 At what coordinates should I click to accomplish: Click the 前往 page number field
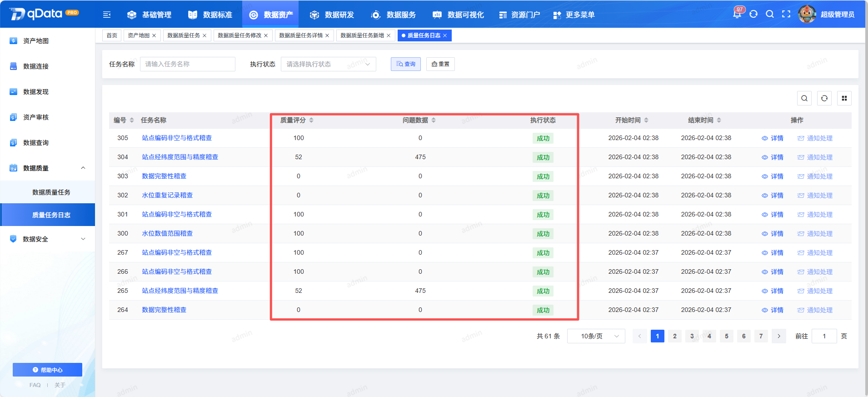[824, 336]
